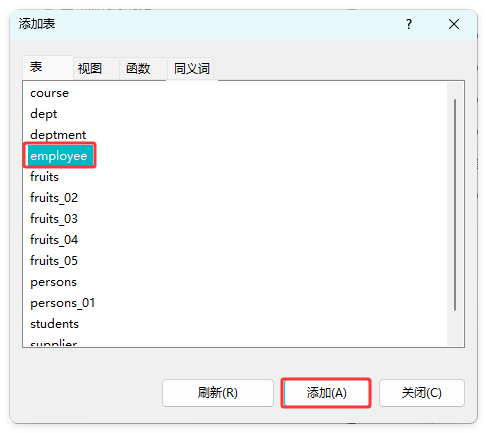Select the course table
This screenshot has height=433, width=487.
(49, 93)
